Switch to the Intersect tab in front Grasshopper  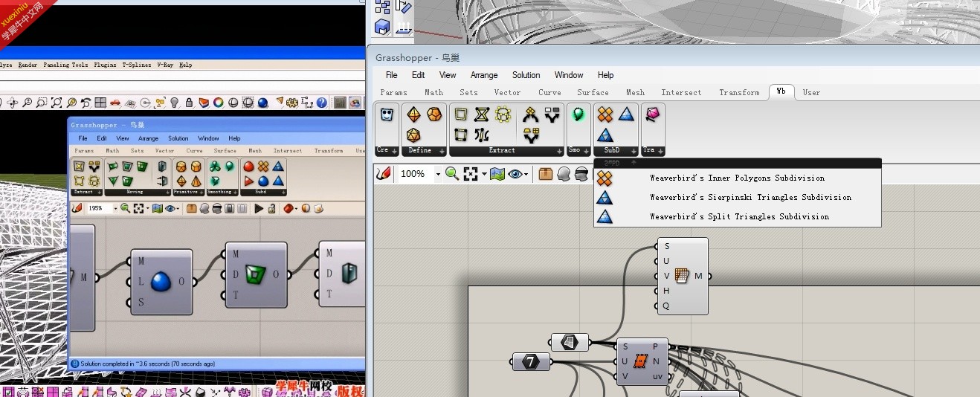tap(681, 93)
